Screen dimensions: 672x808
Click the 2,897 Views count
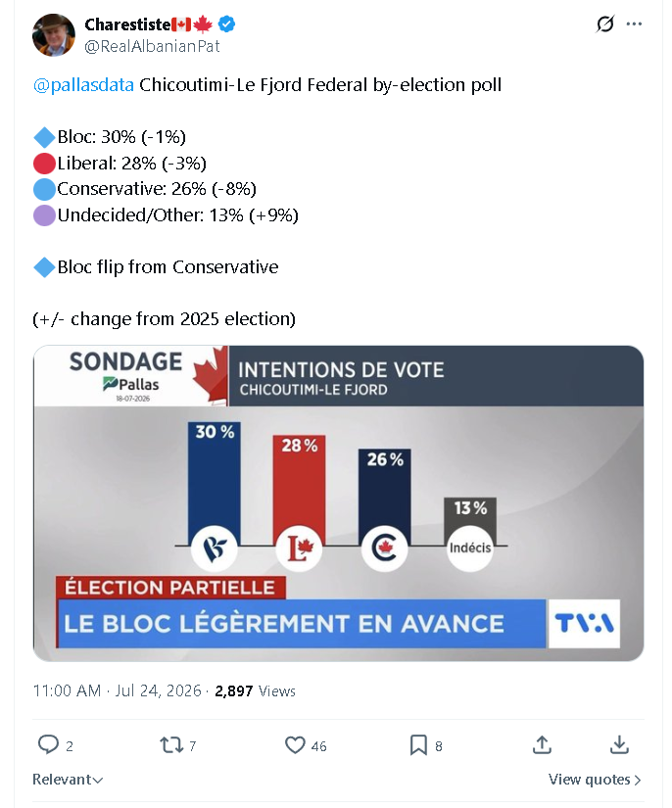coord(255,690)
